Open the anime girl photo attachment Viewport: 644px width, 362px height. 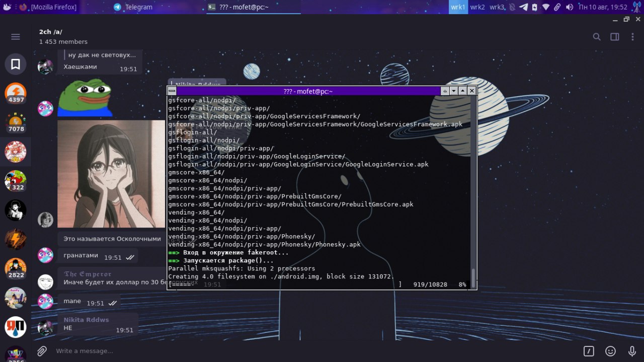pos(111,174)
